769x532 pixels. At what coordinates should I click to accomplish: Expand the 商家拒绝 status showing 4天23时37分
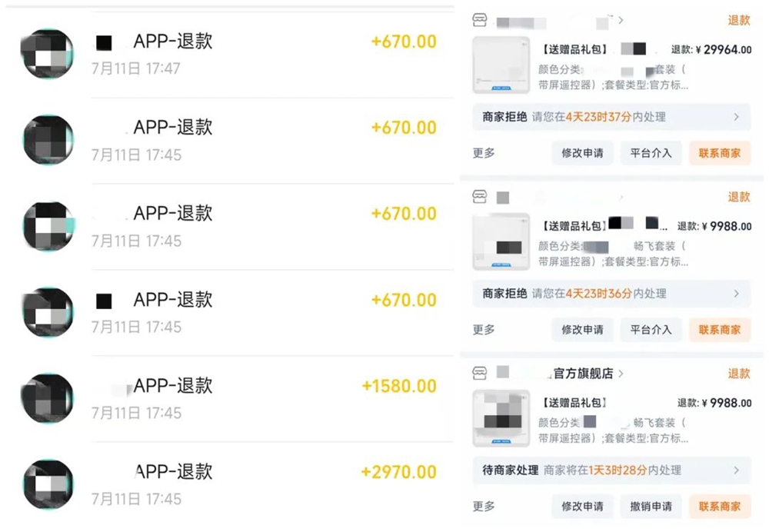click(736, 118)
